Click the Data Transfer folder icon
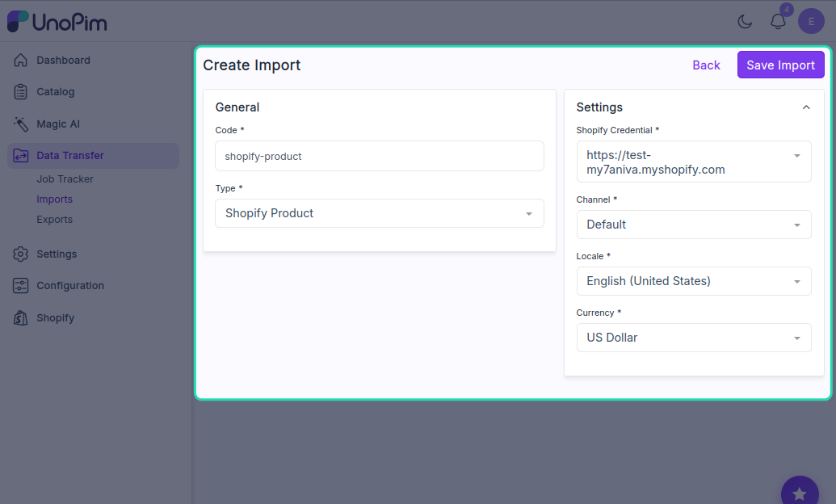Screen dimensions: 836x504 tap(20, 156)
